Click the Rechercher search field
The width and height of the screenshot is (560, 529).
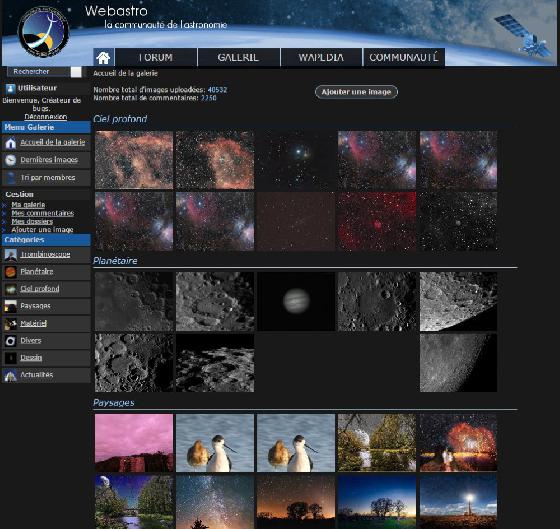pos(39,71)
